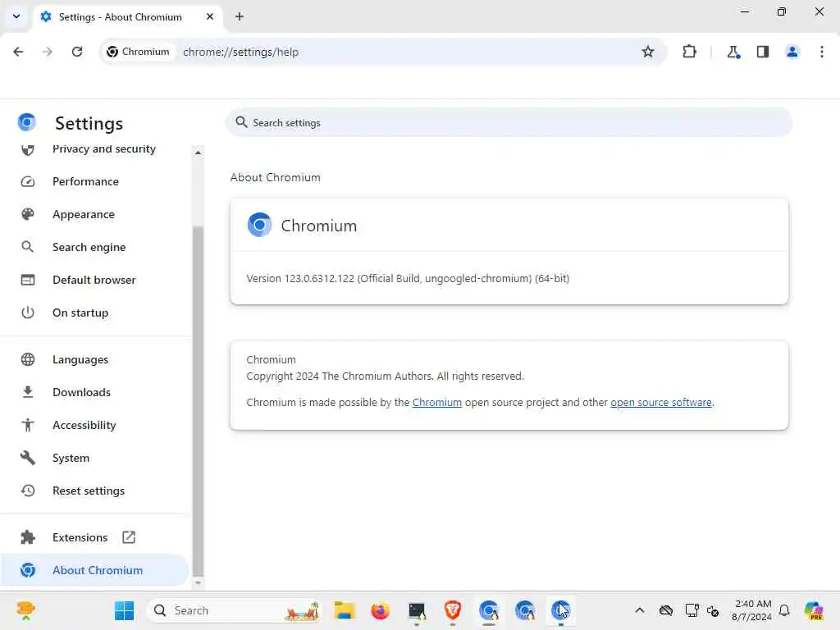The width and height of the screenshot is (840, 630).
Task: Launch Firefox from the taskbar
Action: click(381, 610)
